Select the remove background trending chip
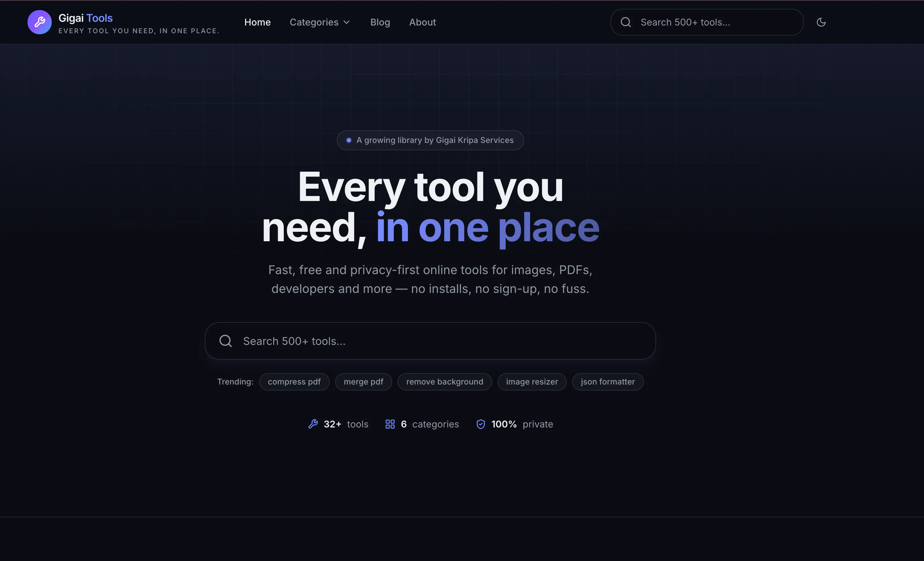The image size is (924, 561). [445, 382]
